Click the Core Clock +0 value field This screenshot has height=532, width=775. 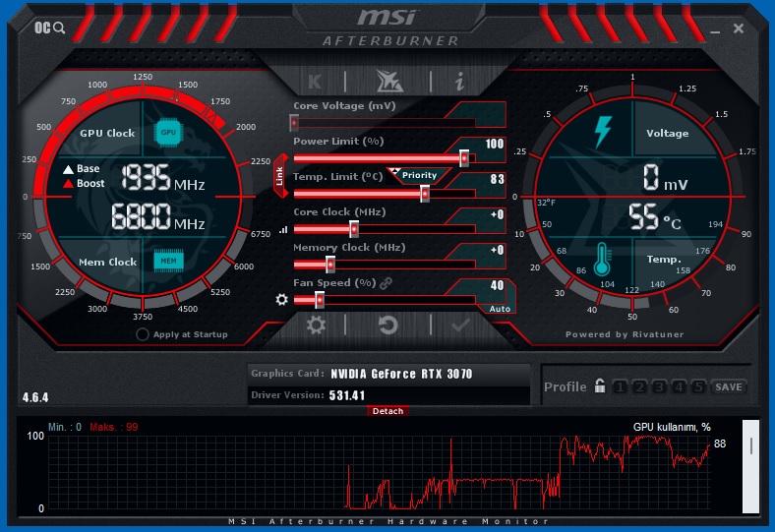(x=496, y=215)
